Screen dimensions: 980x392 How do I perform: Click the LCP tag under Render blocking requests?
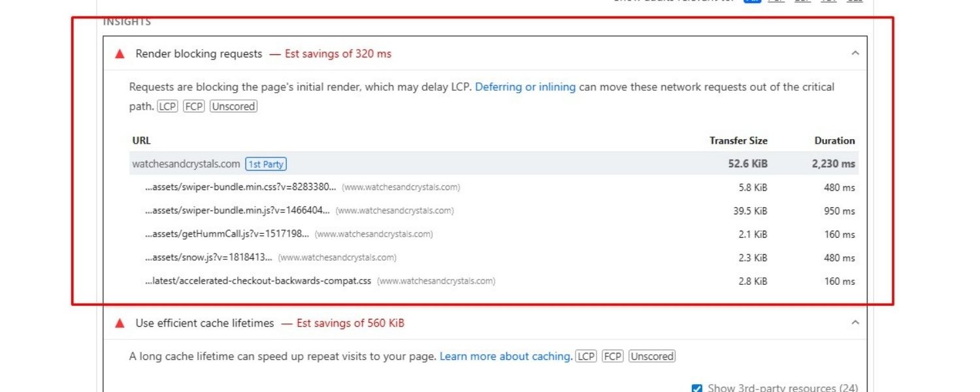click(x=168, y=106)
